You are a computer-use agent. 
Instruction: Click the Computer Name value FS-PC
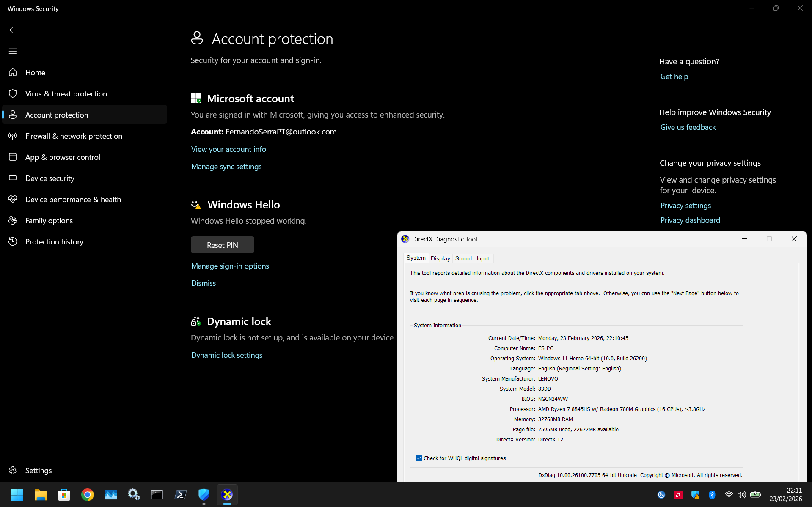(x=545, y=348)
